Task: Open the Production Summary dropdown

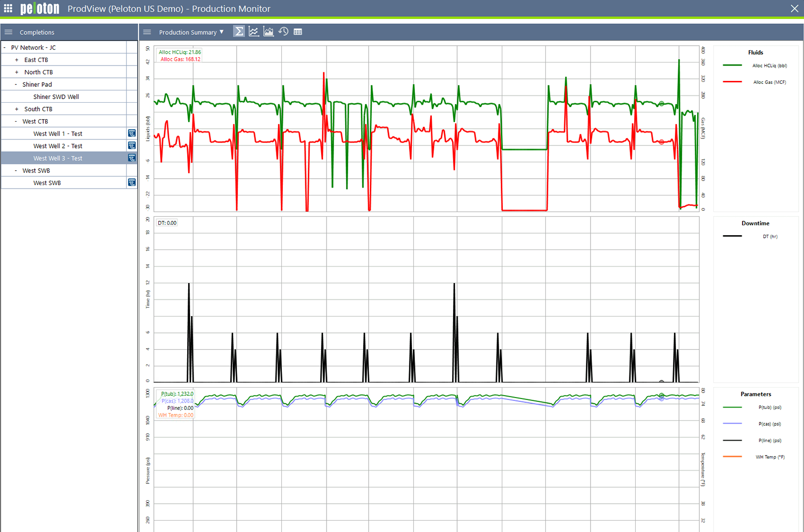Action: coord(191,32)
